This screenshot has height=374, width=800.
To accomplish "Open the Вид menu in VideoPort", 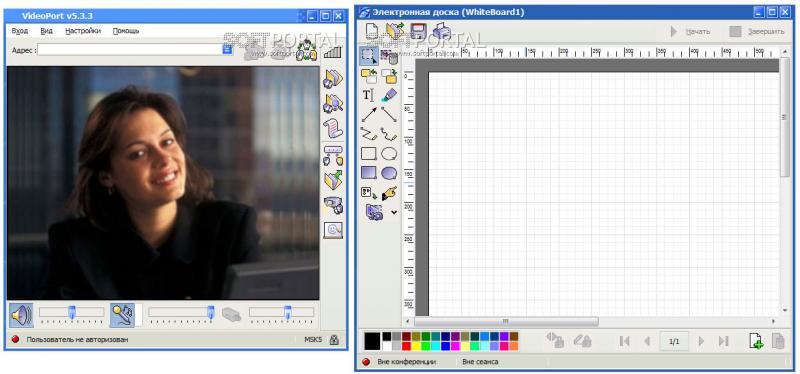I will tap(46, 31).
